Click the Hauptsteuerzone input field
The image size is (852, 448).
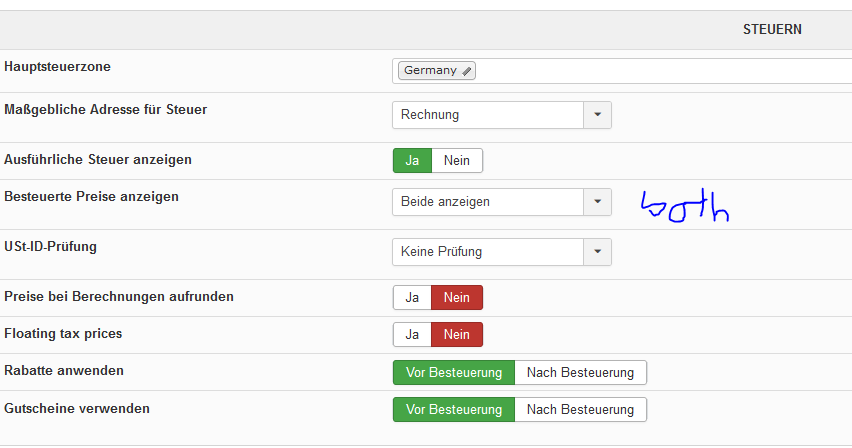[660, 71]
